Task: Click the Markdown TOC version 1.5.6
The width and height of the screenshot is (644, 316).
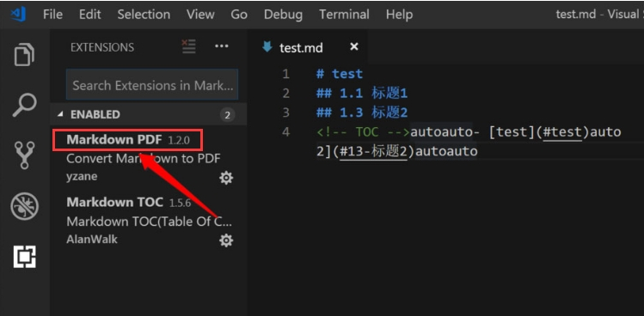Action: click(180, 203)
